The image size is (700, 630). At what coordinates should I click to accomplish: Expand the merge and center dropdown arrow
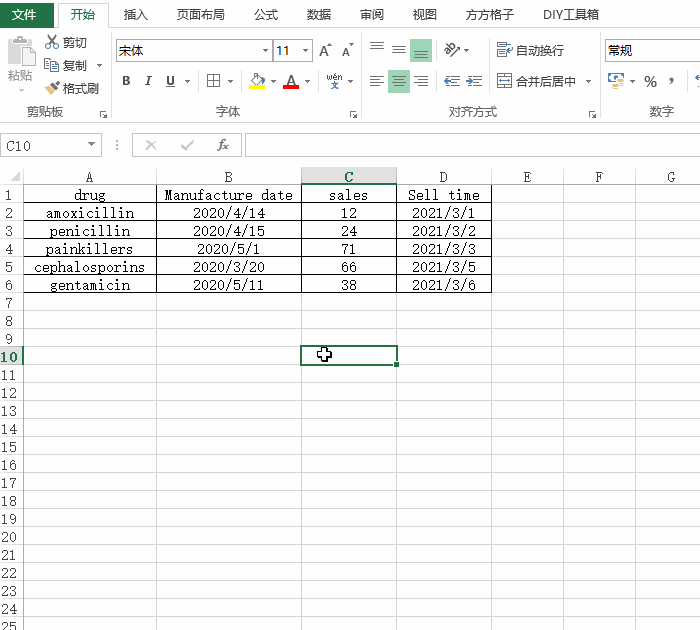click(x=588, y=81)
